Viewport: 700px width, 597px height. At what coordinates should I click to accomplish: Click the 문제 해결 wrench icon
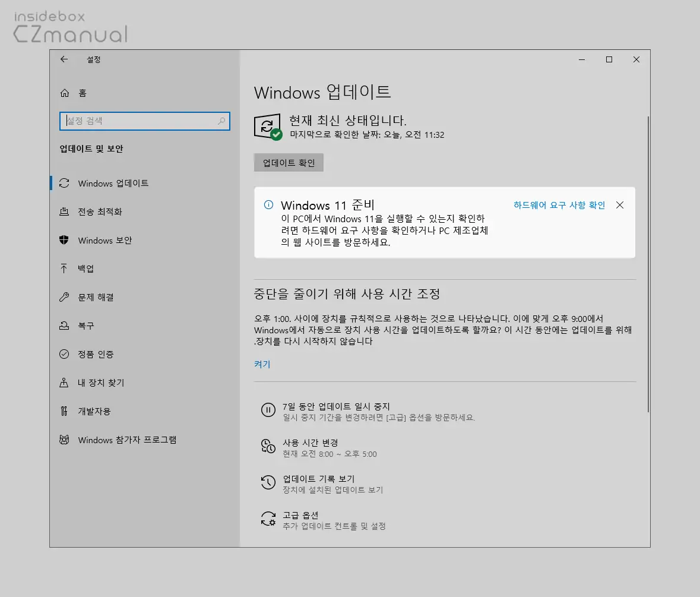tap(64, 297)
